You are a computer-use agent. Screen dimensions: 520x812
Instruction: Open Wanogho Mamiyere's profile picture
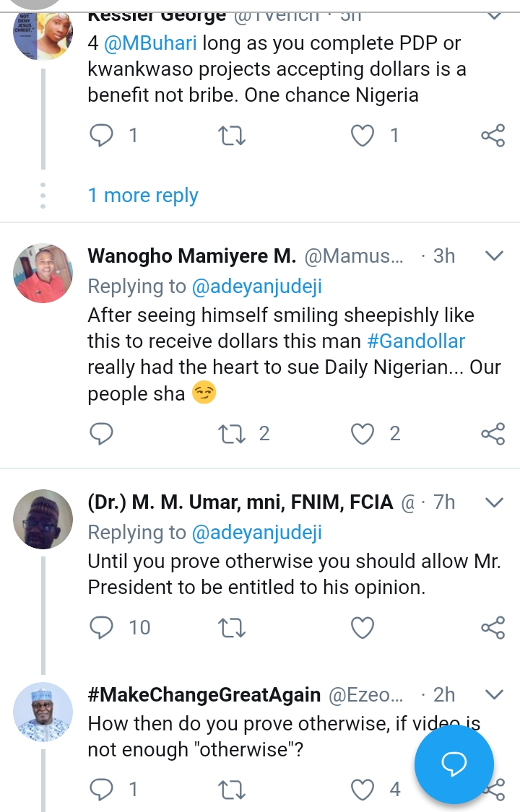[43, 273]
